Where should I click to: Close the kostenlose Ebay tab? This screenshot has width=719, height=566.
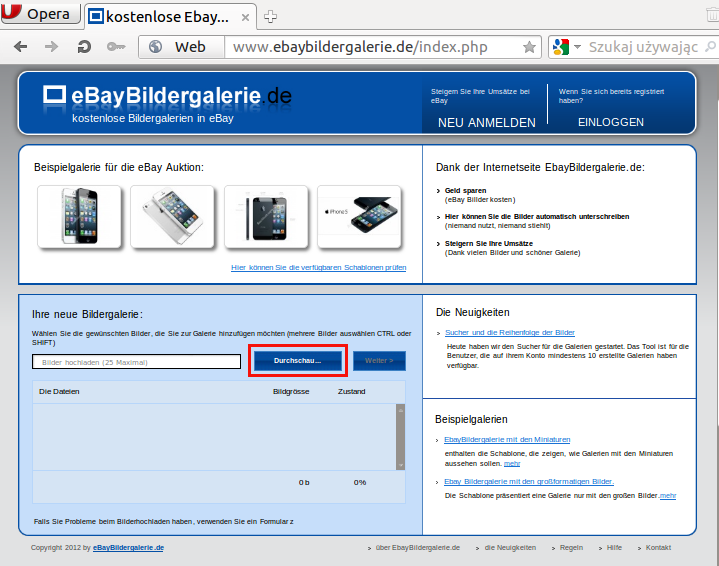click(x=245, y=17)
